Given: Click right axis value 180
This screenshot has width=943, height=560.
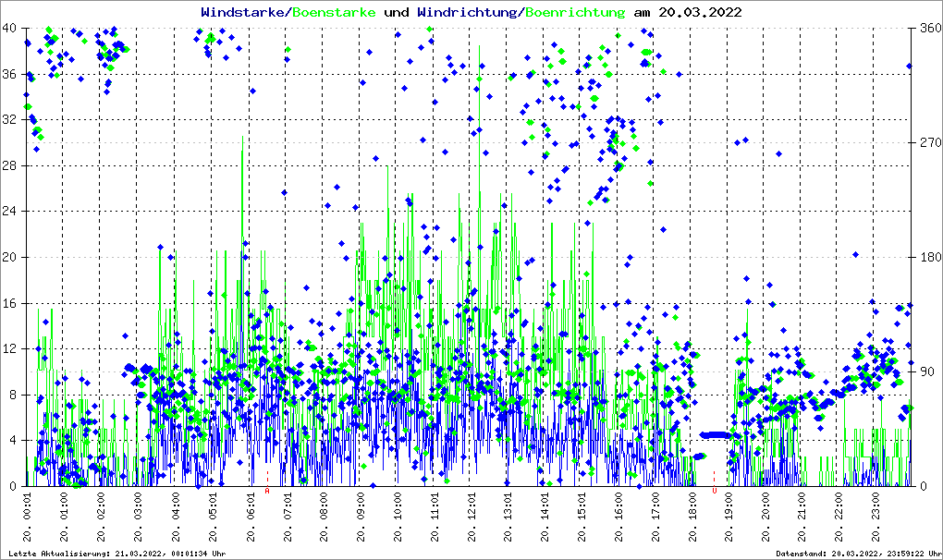Looking at the screenshot, I should (x=931, y=257).
